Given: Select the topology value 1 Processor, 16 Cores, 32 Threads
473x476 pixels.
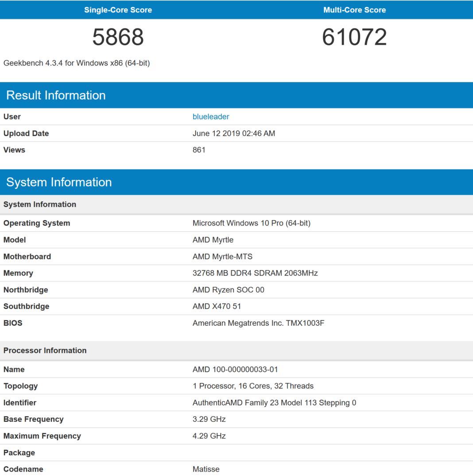Looking at the screenshot, I should (x=253, y=386).
